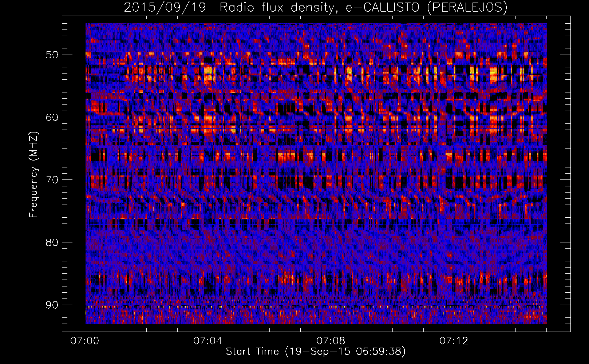Click the 50 frequency tick label
The width and height of the screenshot is (589, 364).
52,55
